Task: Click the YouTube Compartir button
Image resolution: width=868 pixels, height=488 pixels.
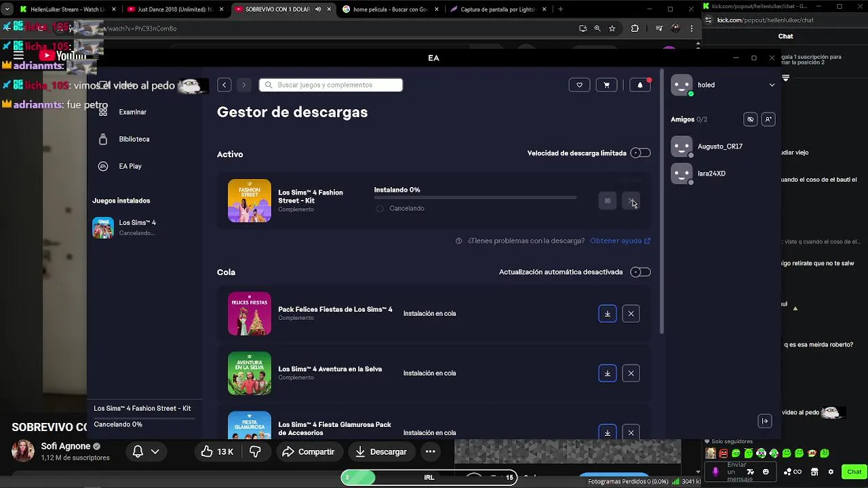Action: click(x=309, y=451)
